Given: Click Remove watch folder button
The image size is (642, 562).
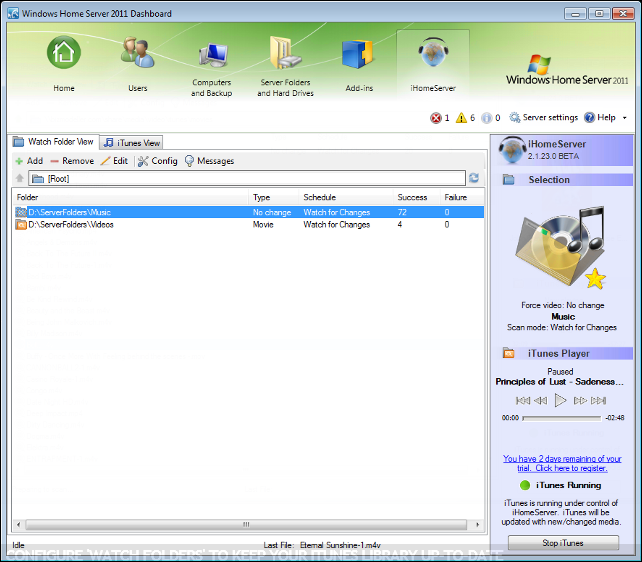Looking at the screenshot, I should (x=72, y=161).
